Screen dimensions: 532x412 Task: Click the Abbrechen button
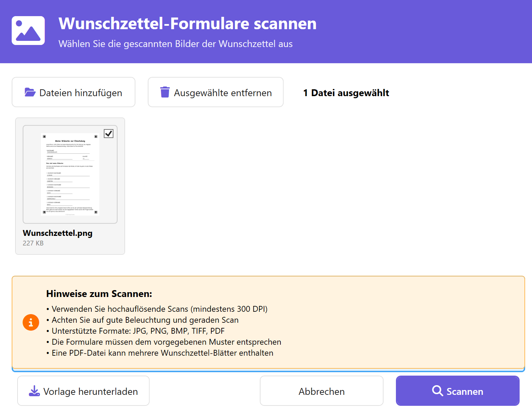click(322, 391)
